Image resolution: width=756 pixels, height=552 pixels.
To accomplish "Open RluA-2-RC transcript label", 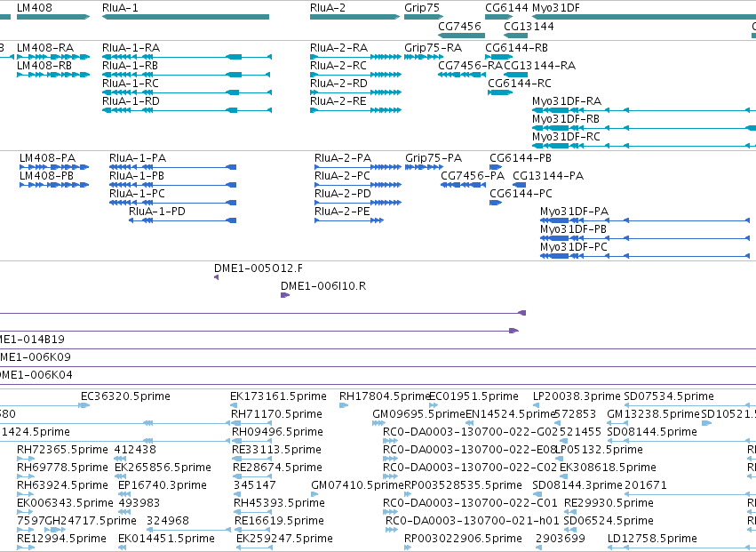I will tap(338, 66).
